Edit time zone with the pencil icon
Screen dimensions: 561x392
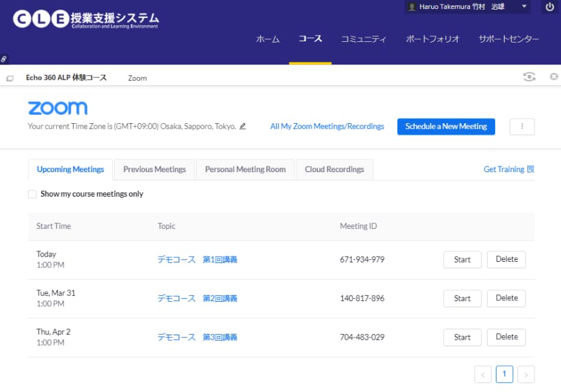[242, 126]
